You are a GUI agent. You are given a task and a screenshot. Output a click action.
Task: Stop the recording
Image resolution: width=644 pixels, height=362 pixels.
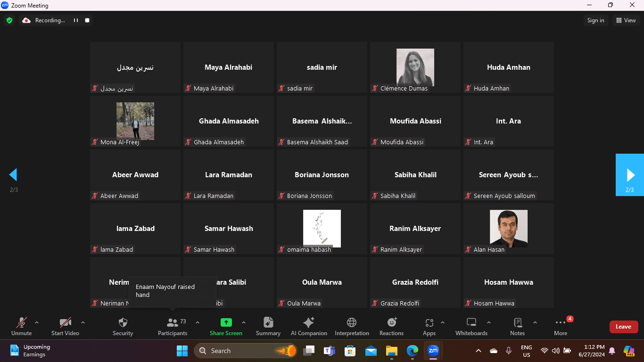click(87, 20)
